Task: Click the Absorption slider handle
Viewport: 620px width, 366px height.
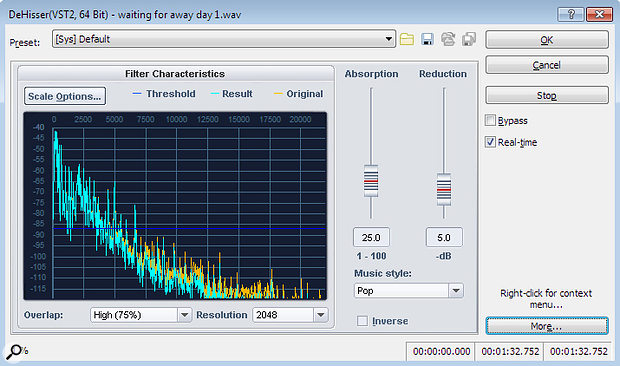Action: (x=371, y=181)
